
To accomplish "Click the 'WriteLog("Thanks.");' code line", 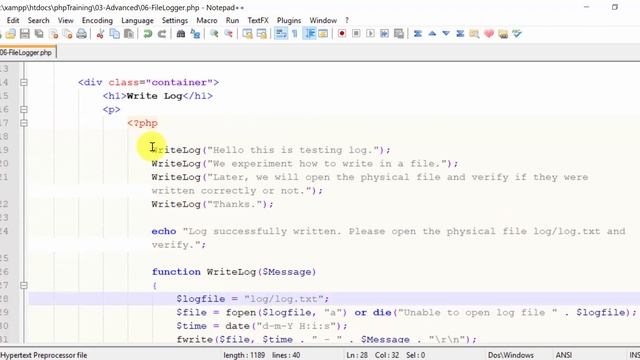I will 213,204.
